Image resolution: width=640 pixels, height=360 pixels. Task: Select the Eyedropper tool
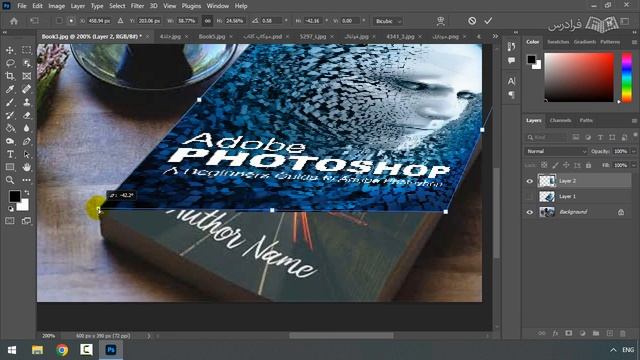click(10, 89)
